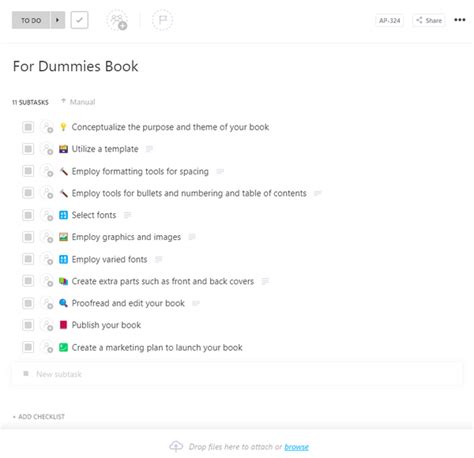Viewport: 474px width, 458px height.
Task: Toggle status box for Proofread and edit subtask
Action: pyautogui.click(x=28, y=303)
